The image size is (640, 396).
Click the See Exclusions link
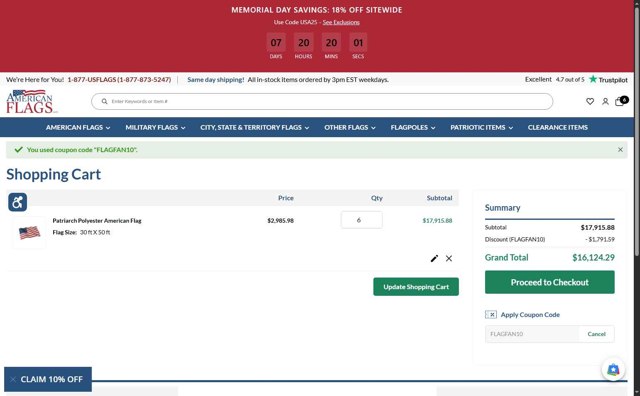point(341,22)
